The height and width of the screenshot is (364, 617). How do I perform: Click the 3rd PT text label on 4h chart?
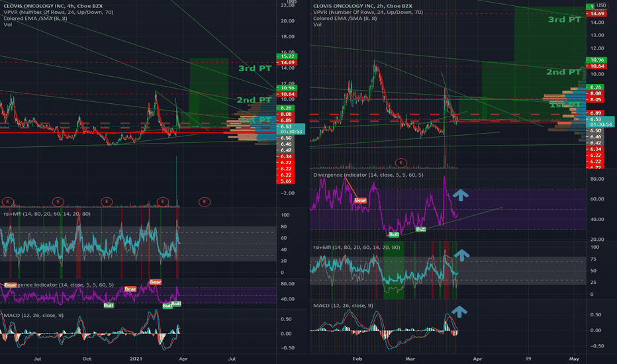pyautogui.click(x=255, y=68)
